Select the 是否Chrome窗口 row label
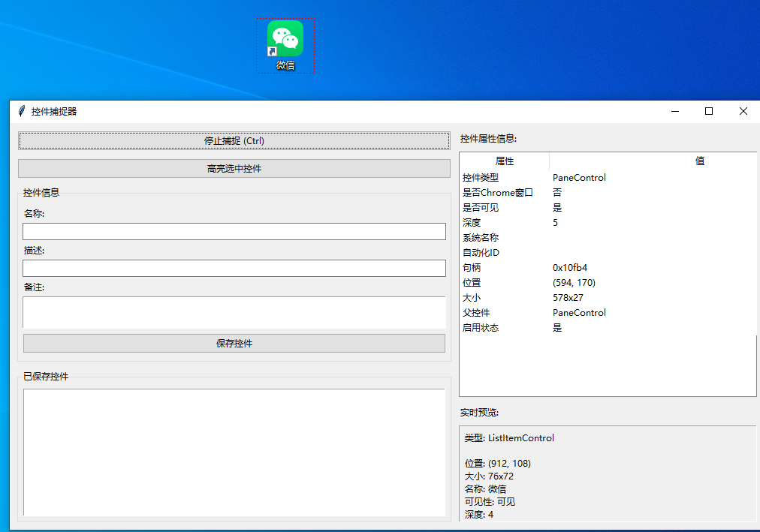760x532 pixels. click(497, 193)
